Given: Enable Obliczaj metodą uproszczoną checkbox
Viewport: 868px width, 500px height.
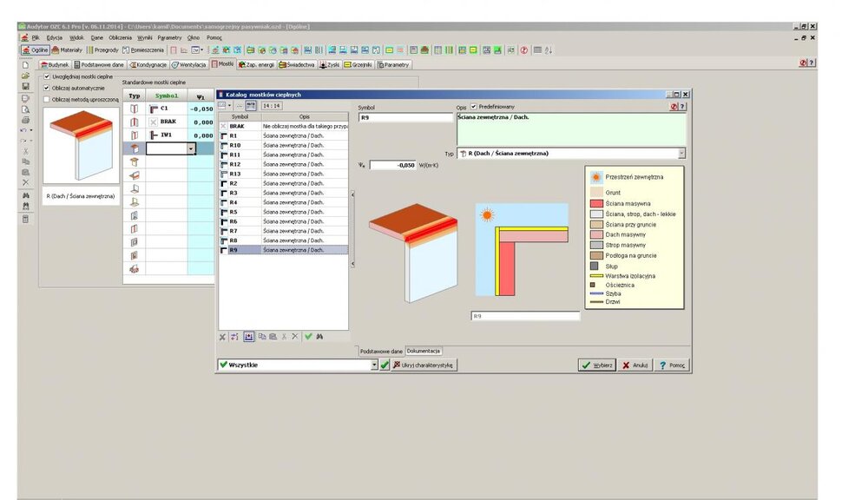Looking at the screenshot, I should [47, 99].
